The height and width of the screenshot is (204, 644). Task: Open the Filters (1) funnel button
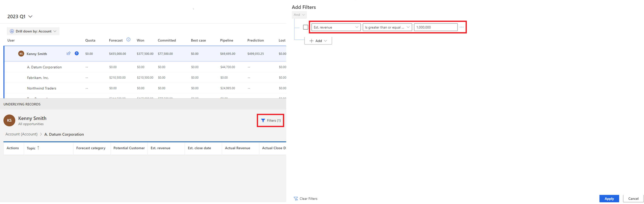click(x=271, y=120)
